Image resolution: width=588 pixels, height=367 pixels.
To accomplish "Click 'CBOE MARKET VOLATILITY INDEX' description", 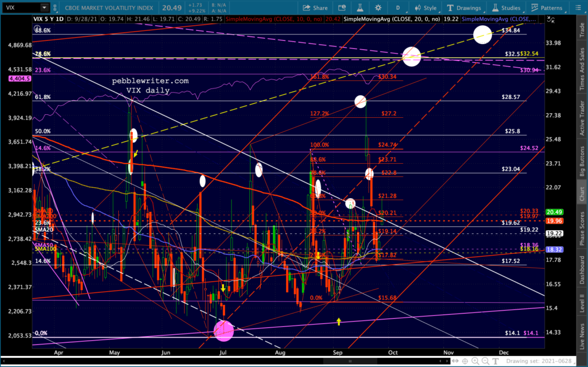I will [109, 7].
